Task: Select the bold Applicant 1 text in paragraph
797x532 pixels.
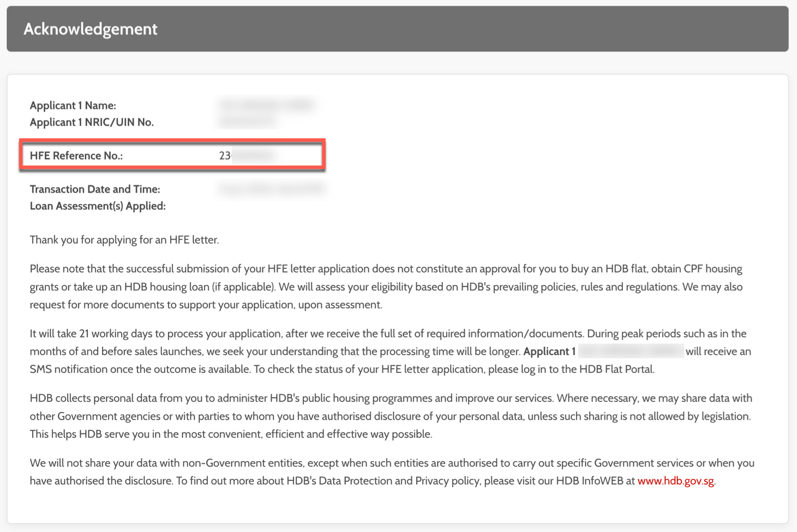Action: pyautogui.click(x=550, y=351)
